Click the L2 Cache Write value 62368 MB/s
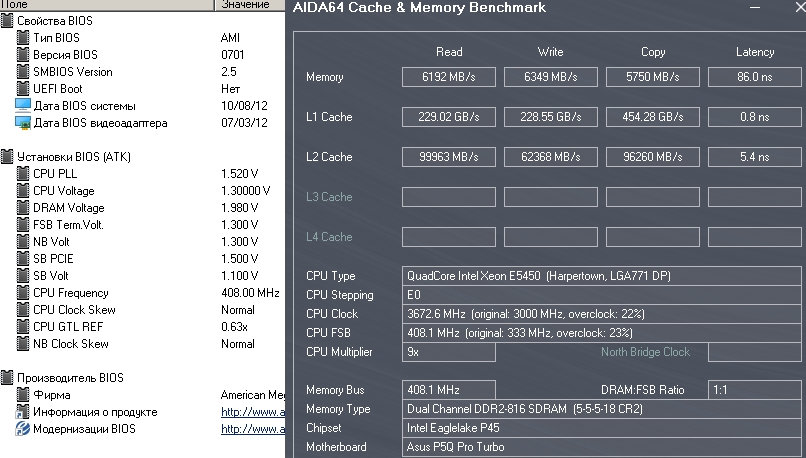Image resolution: width=806 pixels, height=458 pixels. [x=551, y=157]
